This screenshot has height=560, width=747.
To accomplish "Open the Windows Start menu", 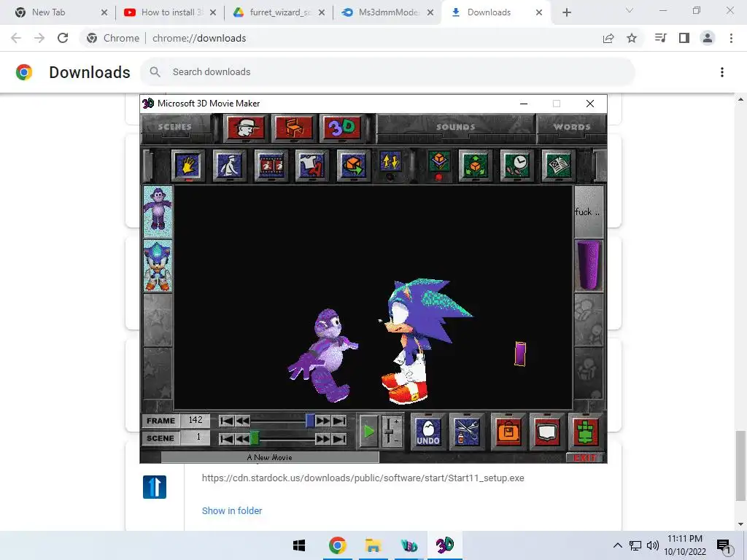I will coord(299,545).
